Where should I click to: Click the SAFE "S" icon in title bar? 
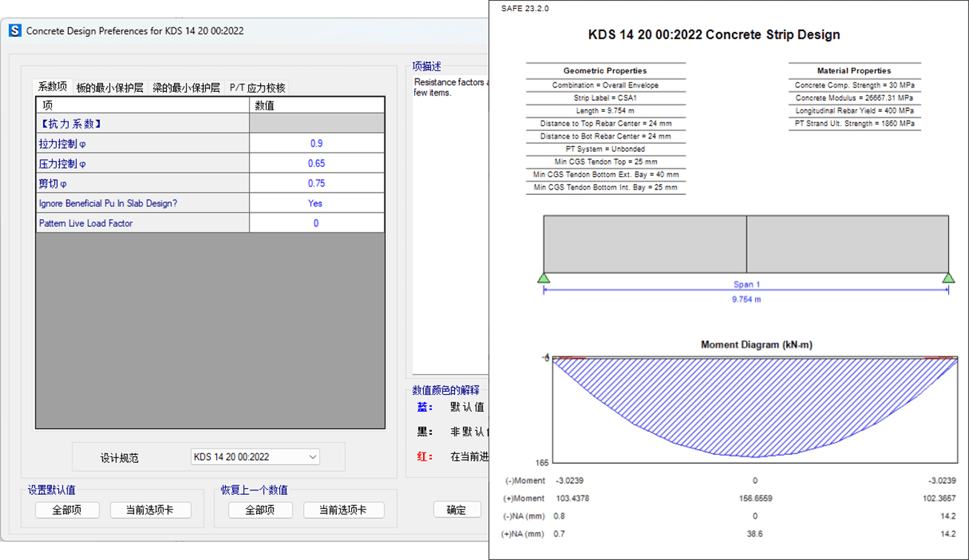15,31
